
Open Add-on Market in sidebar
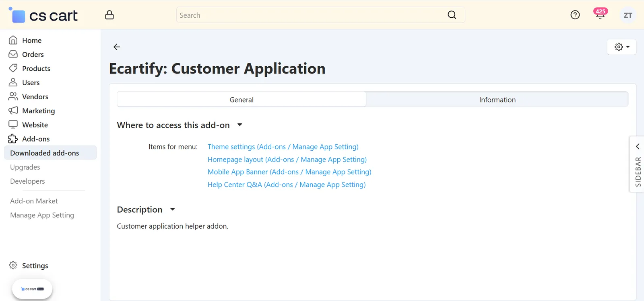point(34,201)
